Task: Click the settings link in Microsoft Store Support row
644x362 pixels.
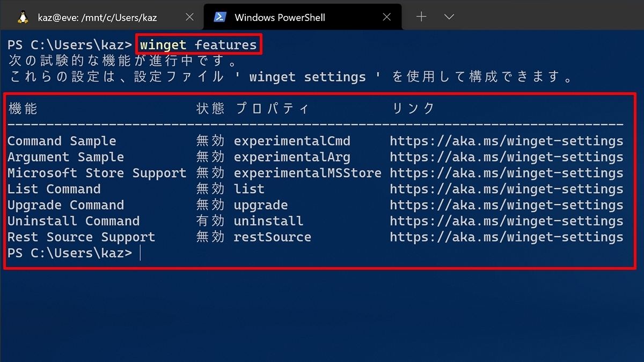Action: coord(507,173)
